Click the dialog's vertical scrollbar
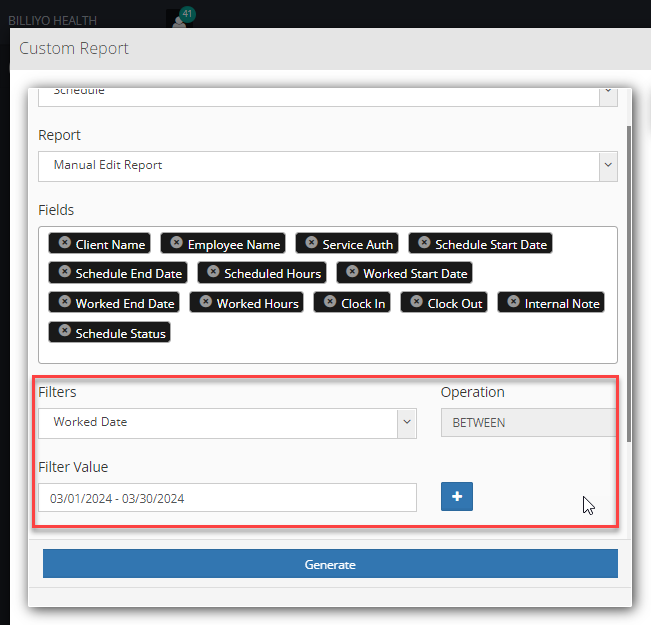 tap(629, 284)
